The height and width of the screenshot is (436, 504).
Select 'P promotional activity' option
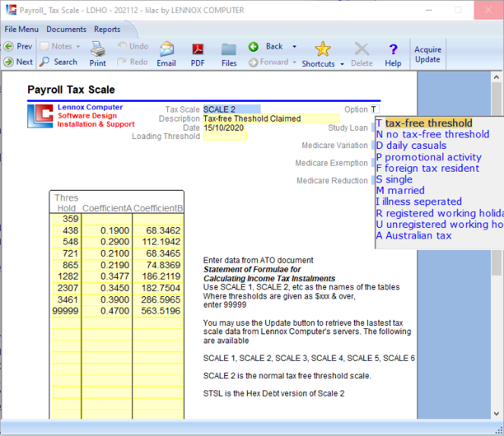point(429,157)
